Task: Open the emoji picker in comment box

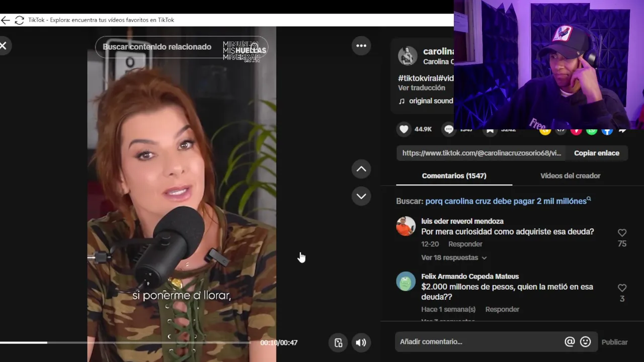Action: coord(585,342)
